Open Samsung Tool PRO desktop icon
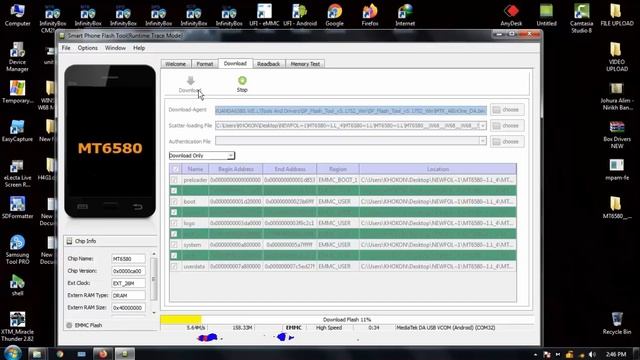This screenshot has width=640, height=360. pyautogui.click(x=17, y=249)
